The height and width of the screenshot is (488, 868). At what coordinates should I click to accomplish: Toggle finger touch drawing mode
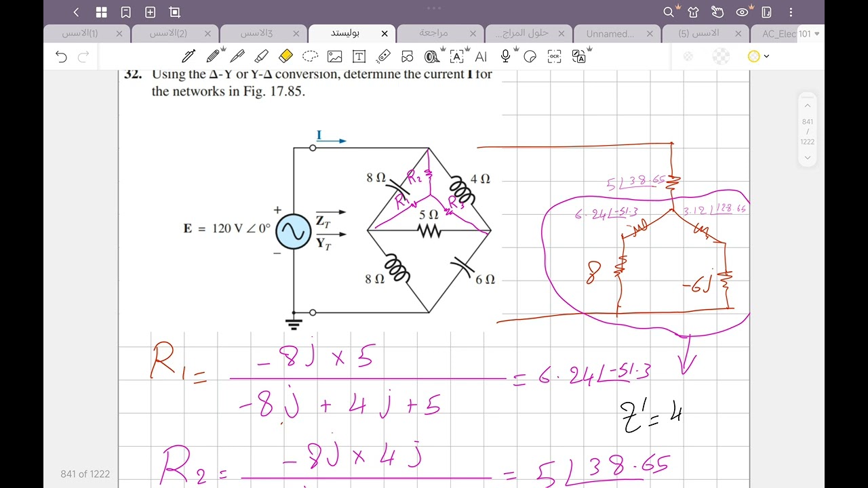click(x=717, y=12)
